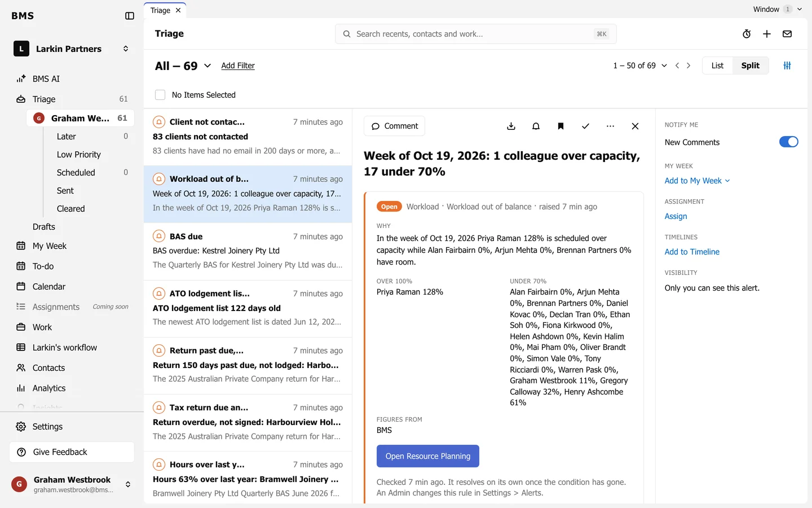The height and width of the screenshot is (508, 812).
Task: Select the Workload out of balance alert
Action: click(x=248, y=194)
